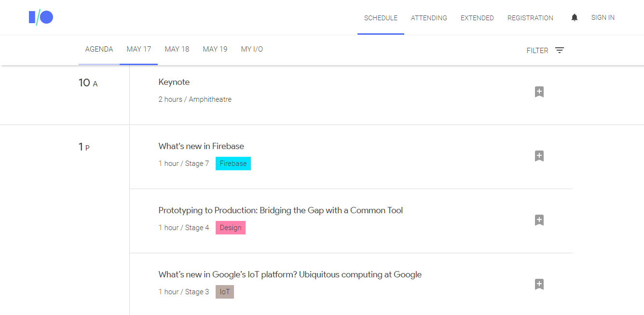The image size is (644, 315).
Task: Select the May 18 tab
Action: (x=177, y=49)
